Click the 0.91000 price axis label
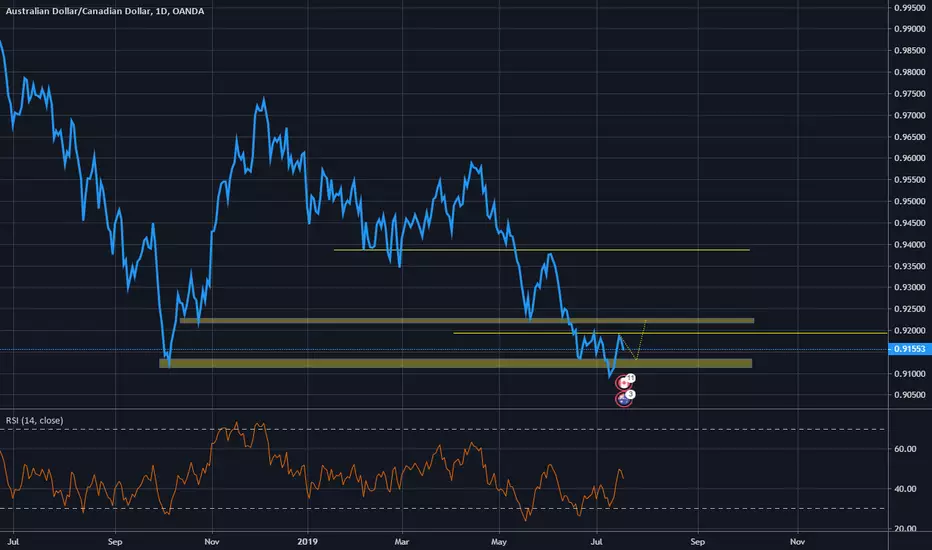 (x=909, y=373)
